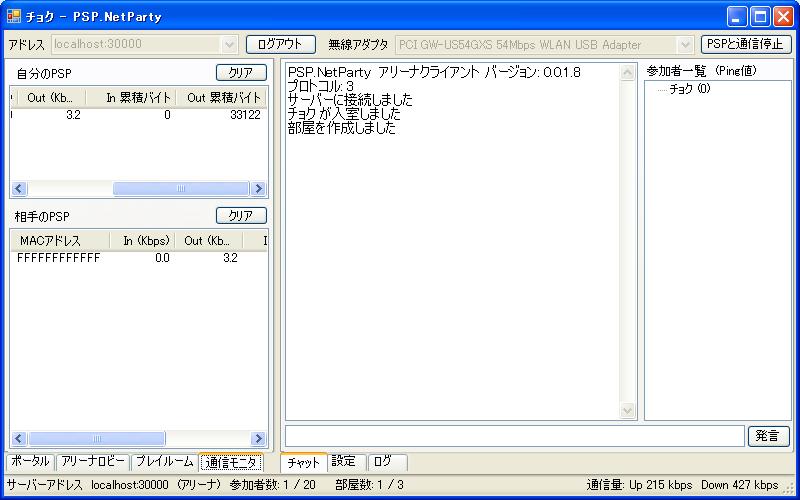Select the FFFFFFFFFFFF MAC address row
This screenshot has width=800, height=500.
(59, 258)
